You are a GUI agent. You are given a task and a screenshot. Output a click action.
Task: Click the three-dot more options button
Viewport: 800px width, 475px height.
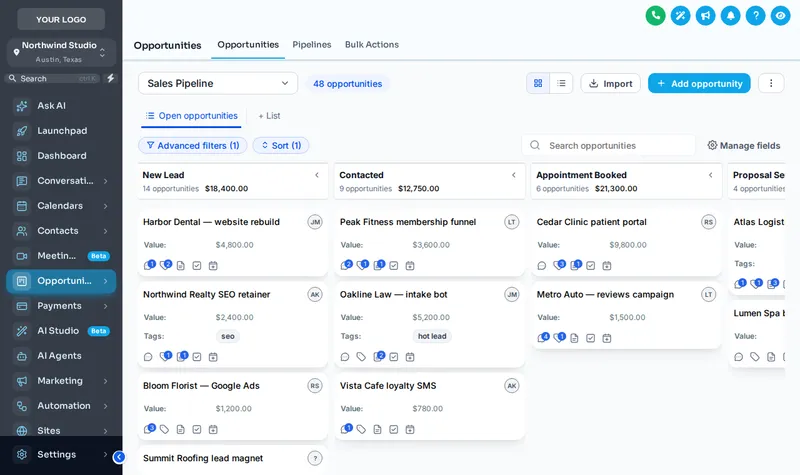[x=771, y=83]
